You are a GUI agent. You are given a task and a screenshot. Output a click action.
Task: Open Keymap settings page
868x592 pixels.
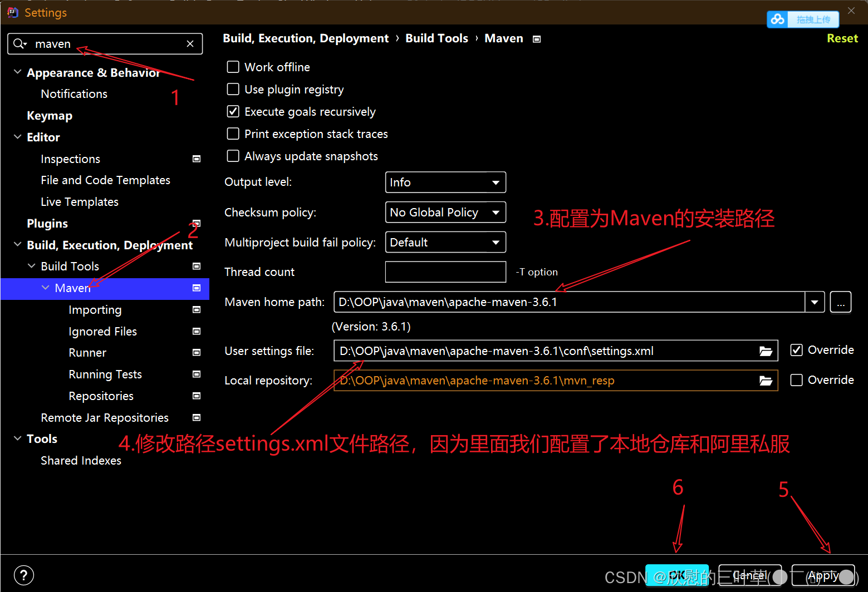point(50,116)
